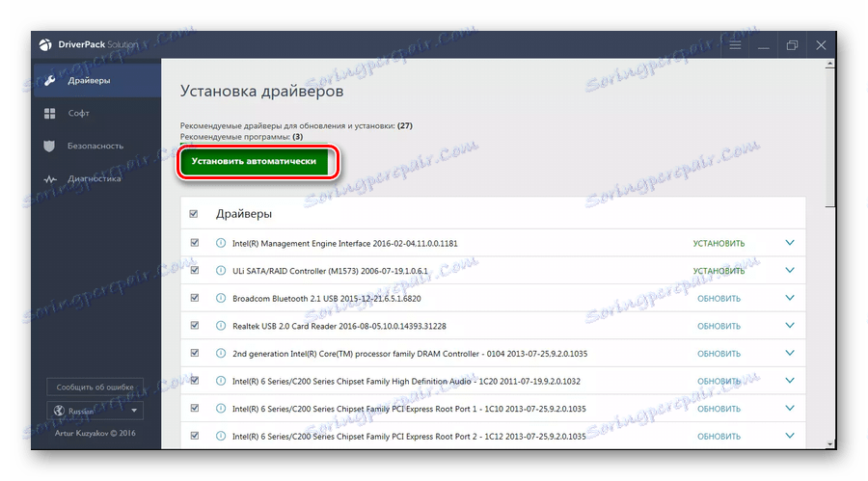This screenshot has height=481, width=868.
Task: Toggle the master Драйверы checkbox
Action: tap(194, 214)
